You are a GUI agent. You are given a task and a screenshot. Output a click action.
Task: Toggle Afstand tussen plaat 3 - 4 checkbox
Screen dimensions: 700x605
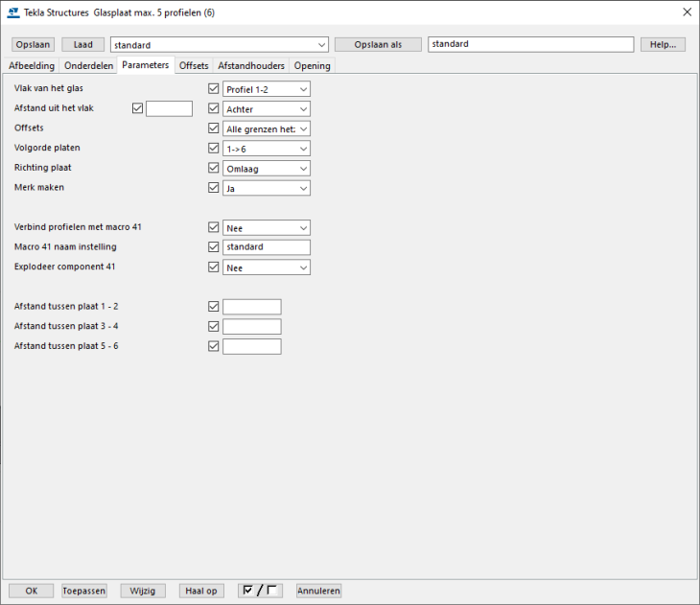(214, 326)
